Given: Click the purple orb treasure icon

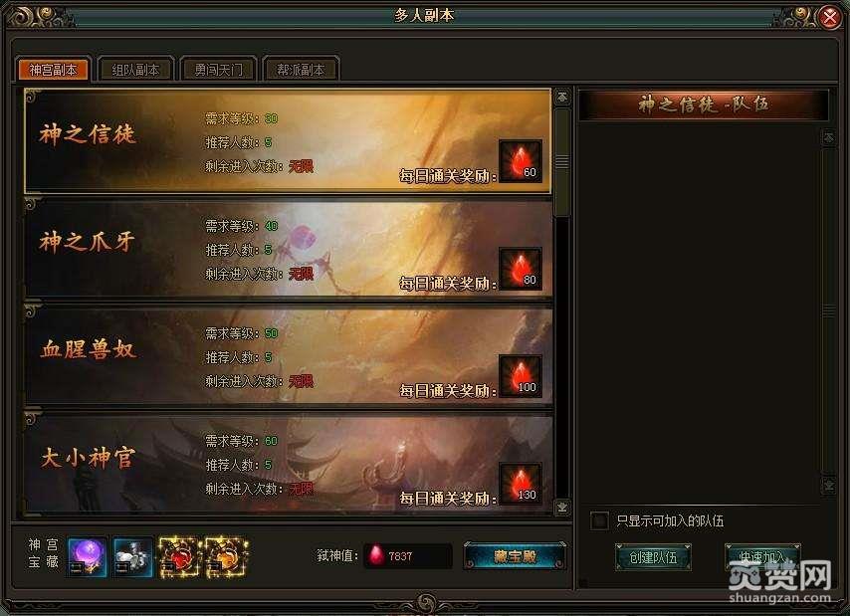Looking at the screenshot, I should [x=87, y=556].
